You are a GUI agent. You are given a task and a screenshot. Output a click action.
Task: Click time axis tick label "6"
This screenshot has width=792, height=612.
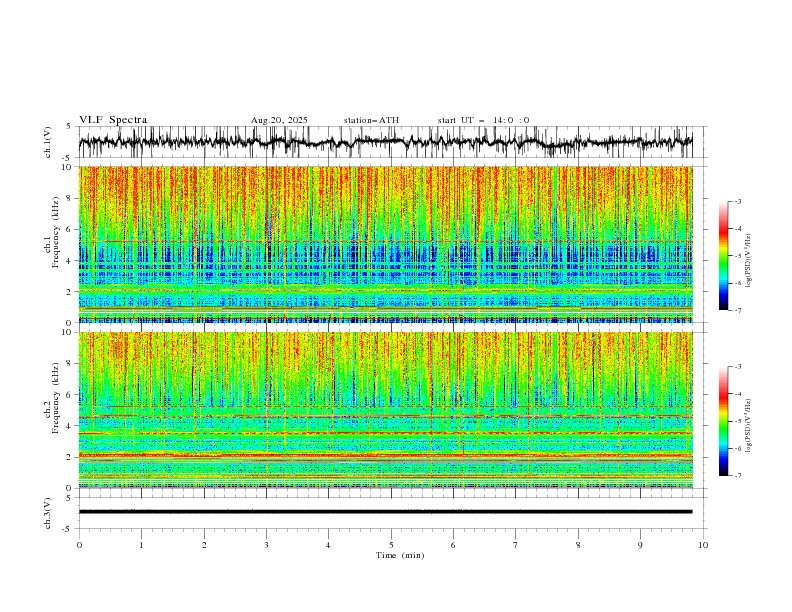453,545
